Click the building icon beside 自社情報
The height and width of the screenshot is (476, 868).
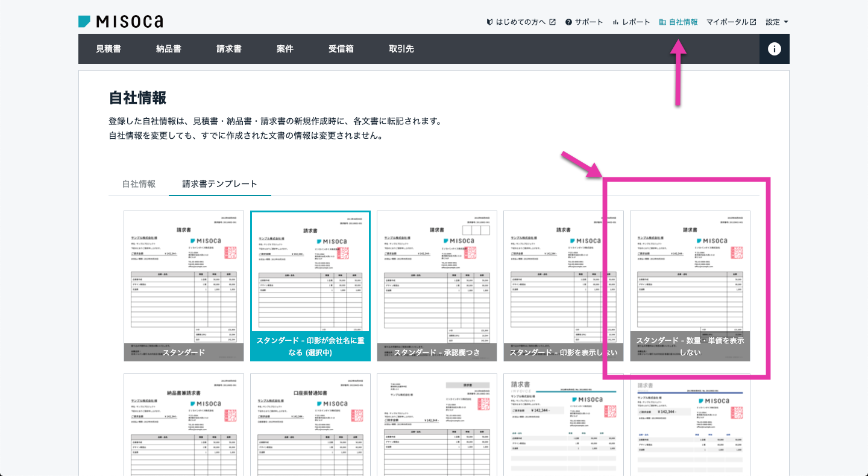tap(662, 22)
